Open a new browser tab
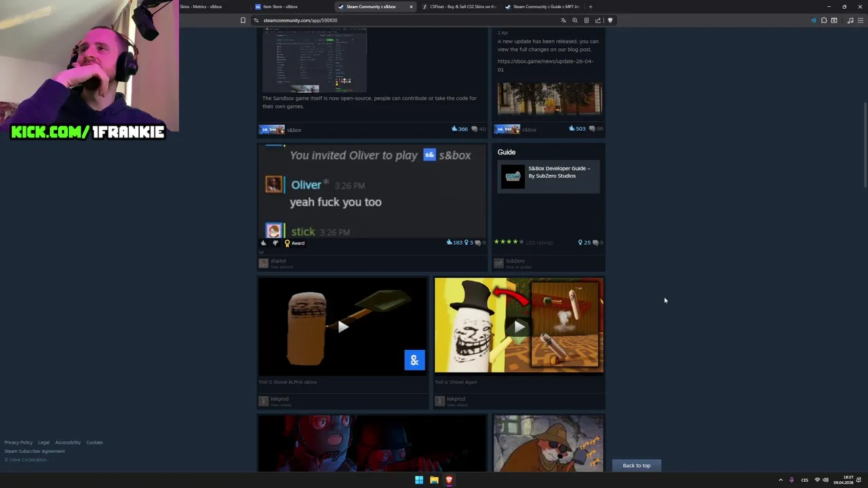Viewport: 868px width, 488px height. point(590,7)
